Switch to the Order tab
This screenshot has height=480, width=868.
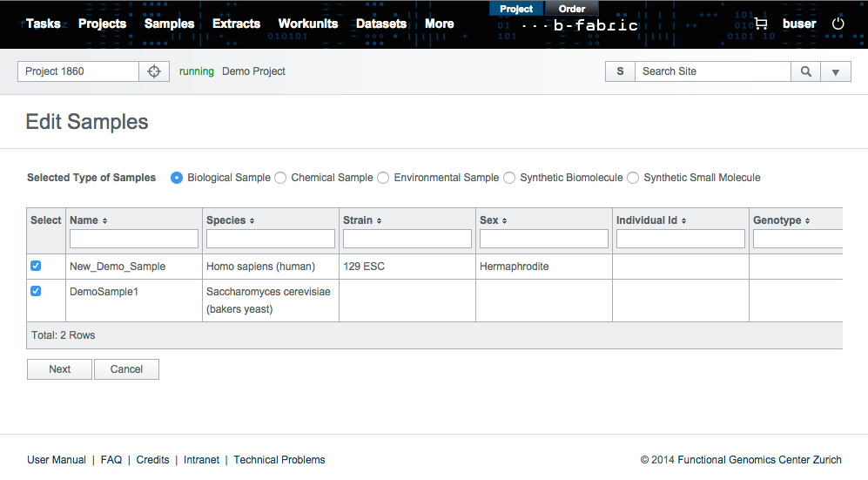coord(572,9)
